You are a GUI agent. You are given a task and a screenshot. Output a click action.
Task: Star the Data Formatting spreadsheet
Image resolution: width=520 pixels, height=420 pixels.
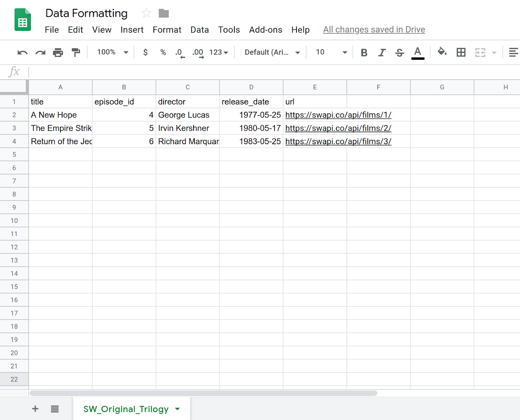(146, 13)
